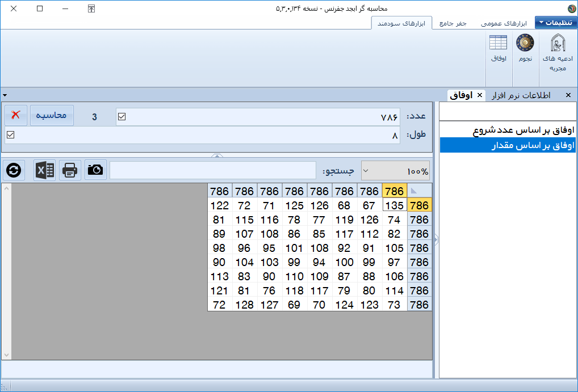Select grid cell with value 116

point(270,220)
